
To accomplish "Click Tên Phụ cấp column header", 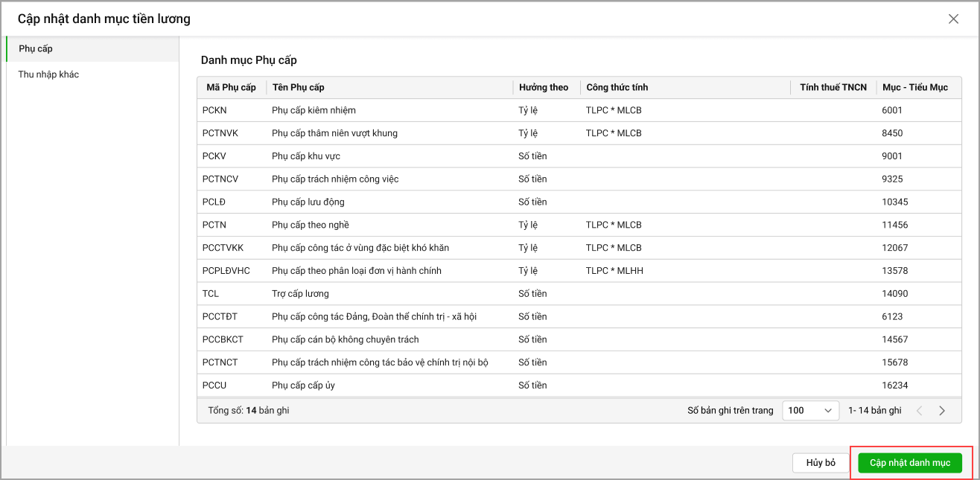I will 298,87.
